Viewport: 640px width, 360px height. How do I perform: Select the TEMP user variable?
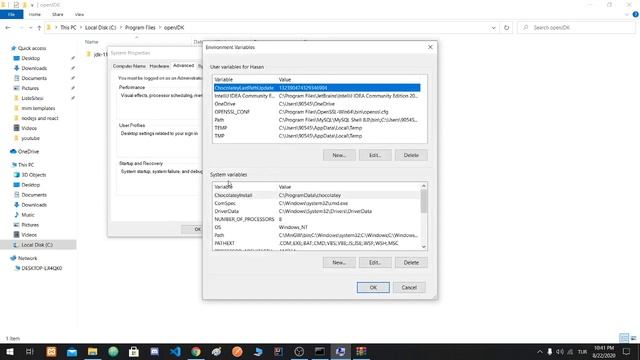click(x=317, y=128)
